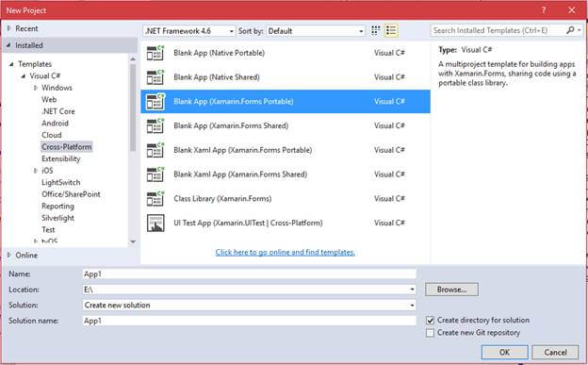Open the Solution Create new solution dropdown
The image size is (588, 365).
[x=412, y=306]
